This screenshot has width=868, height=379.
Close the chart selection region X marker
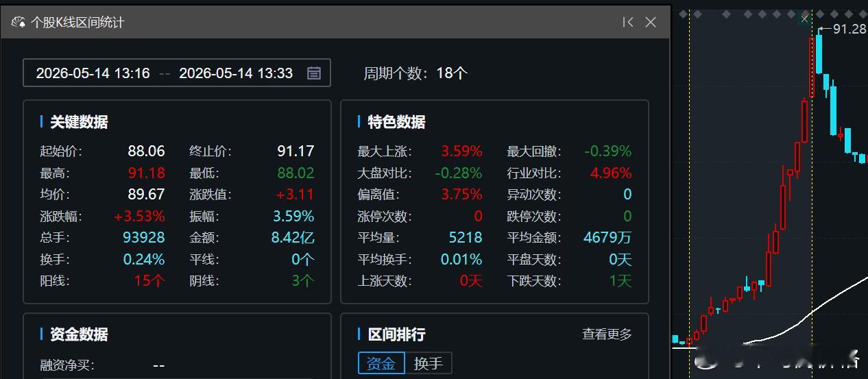pos(805,20)
